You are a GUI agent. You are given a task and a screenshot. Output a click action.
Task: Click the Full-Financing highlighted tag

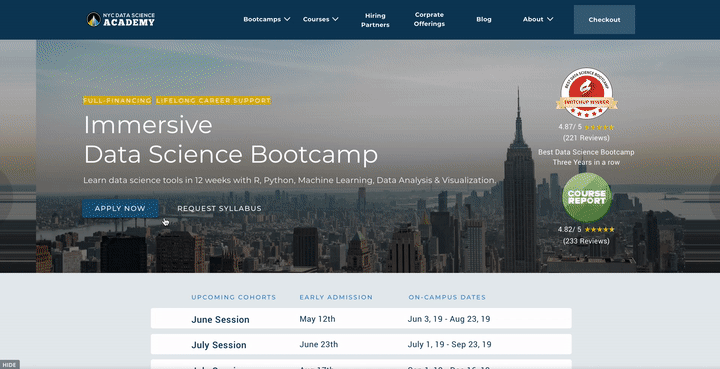[117, 101]
